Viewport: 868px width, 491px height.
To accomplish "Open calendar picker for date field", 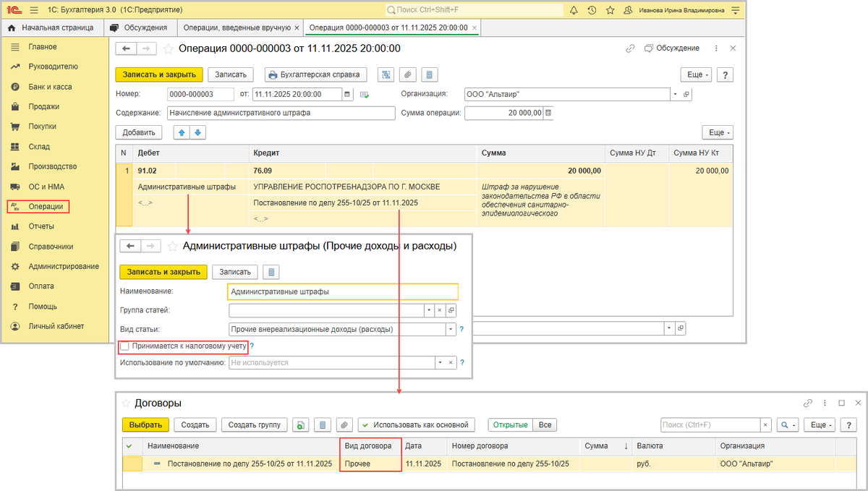I will (x=347, y=94).
